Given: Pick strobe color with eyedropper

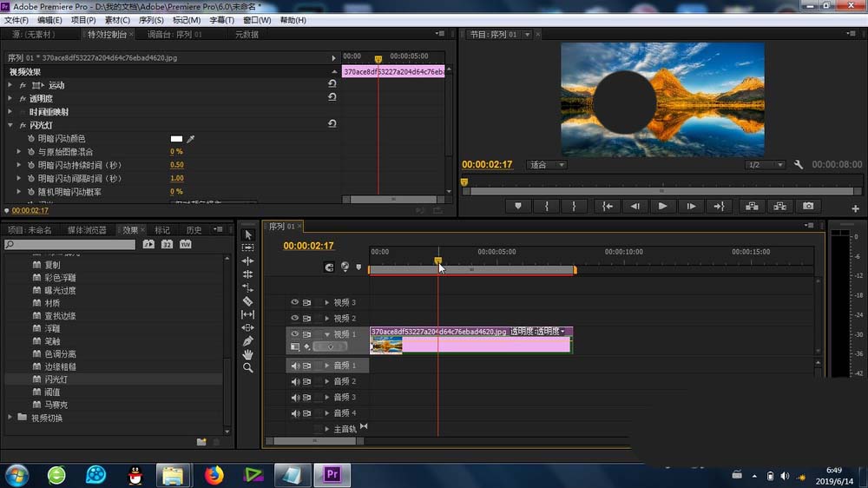Looking at the screenshot, I should 190,138.
